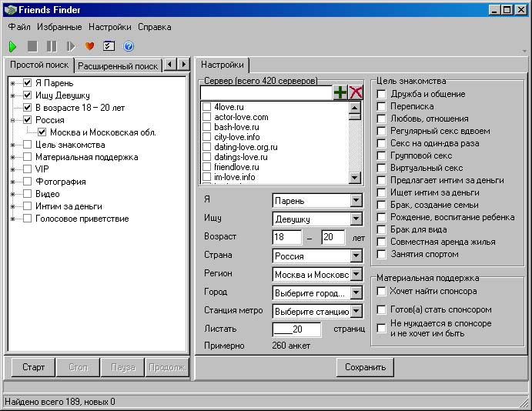Enable the 4love.ru server checkbox
The width and height of the screenshot is (532, 411).
coord(206,107)
